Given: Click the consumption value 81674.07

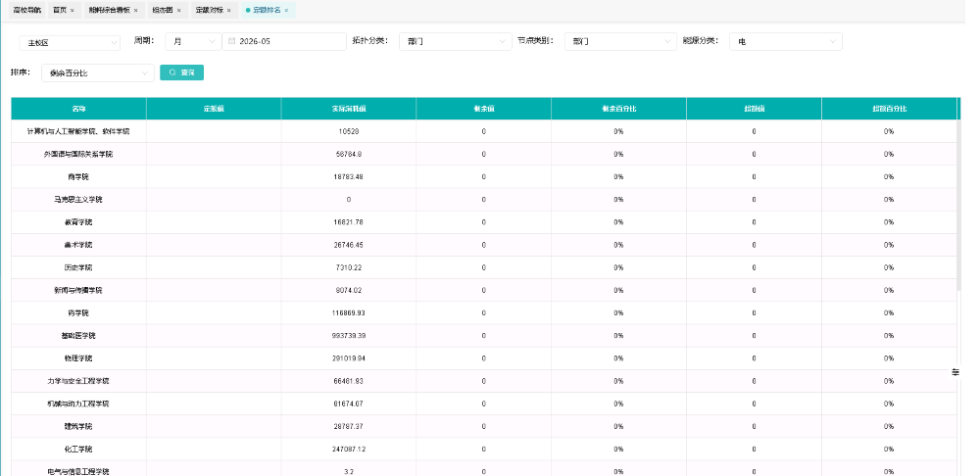Looking at the screenshot, I should pos(349,404).
